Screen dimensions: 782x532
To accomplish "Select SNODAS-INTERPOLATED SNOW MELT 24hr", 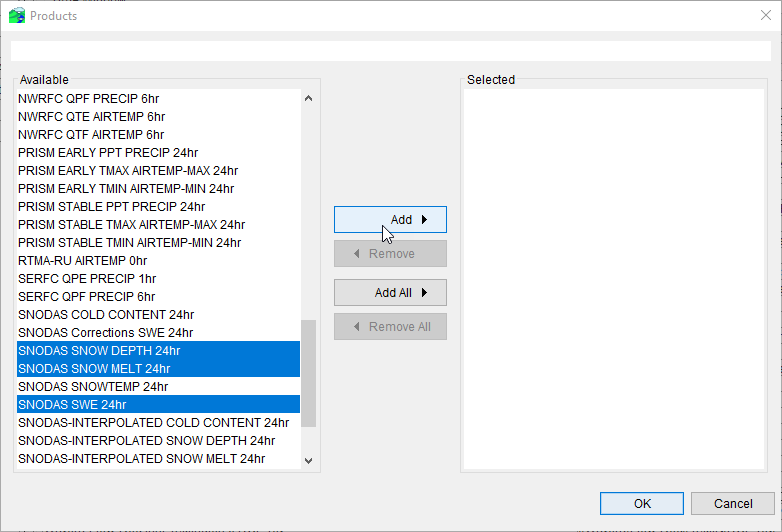I will pos(159,458).
